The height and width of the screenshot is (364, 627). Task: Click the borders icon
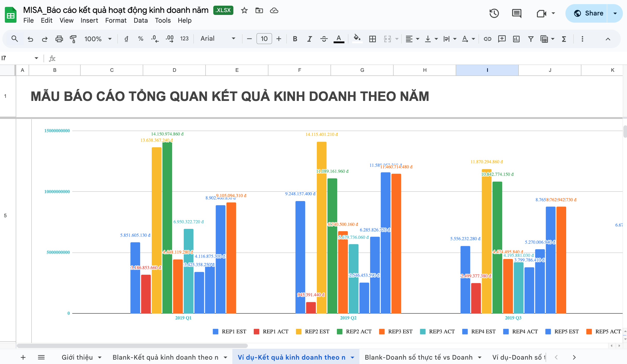(x=372, y=39)
